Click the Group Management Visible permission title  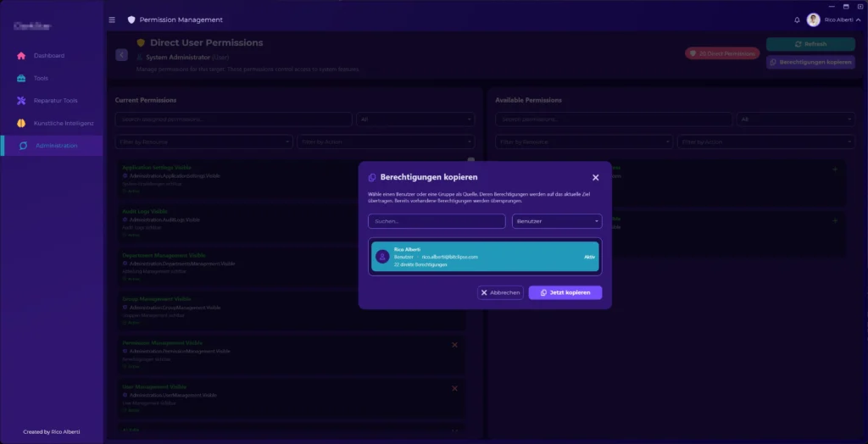point(158,299)
